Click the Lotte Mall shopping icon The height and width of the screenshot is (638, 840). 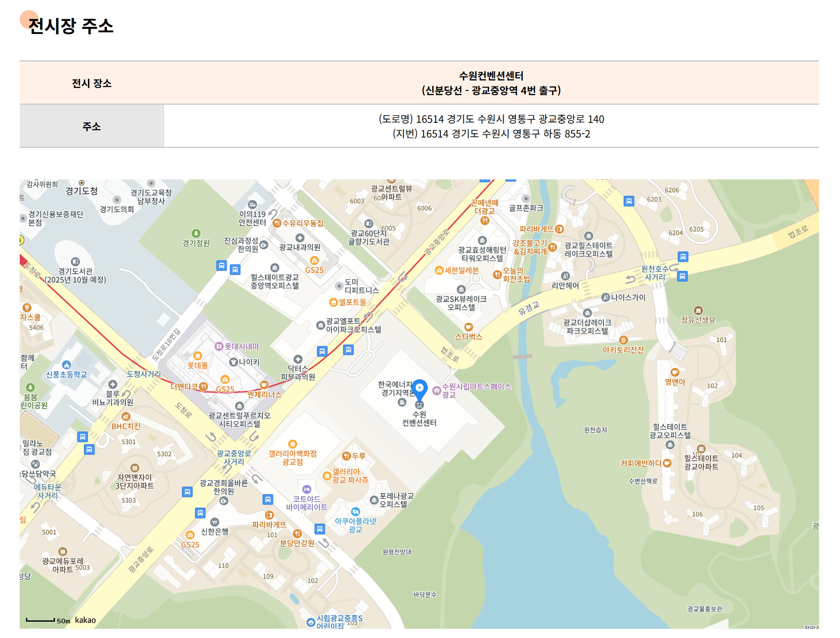tap(198, 356)
